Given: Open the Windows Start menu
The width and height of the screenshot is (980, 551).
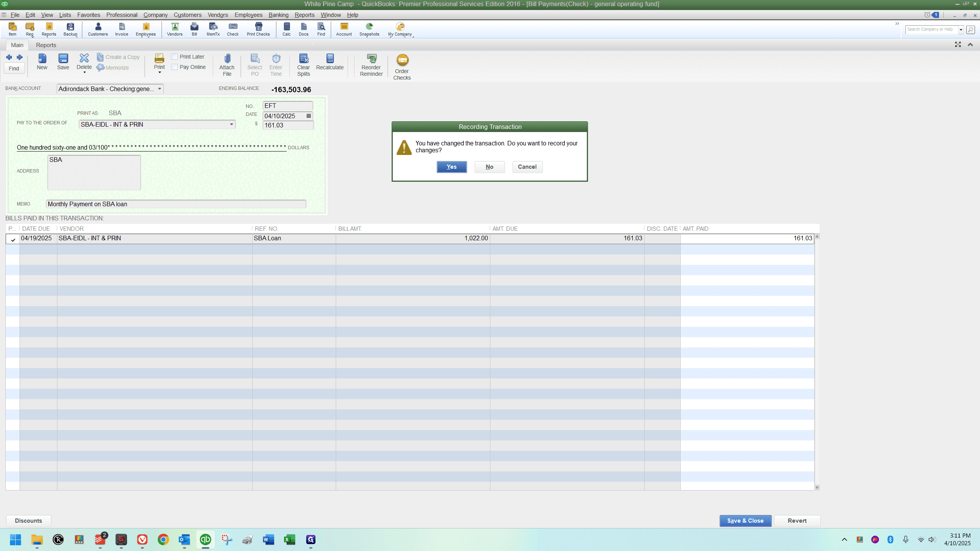Looking at the screenshot, I should [x=16, y=540].
